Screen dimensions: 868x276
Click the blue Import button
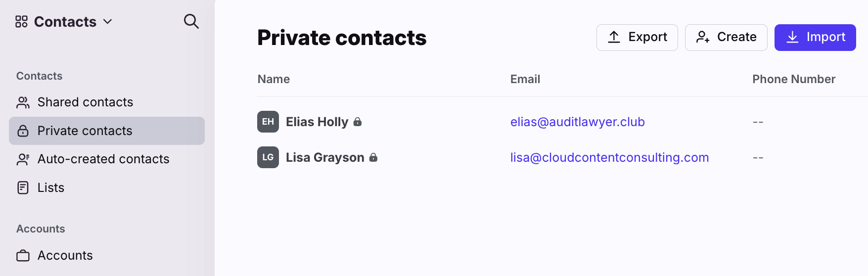815,38
